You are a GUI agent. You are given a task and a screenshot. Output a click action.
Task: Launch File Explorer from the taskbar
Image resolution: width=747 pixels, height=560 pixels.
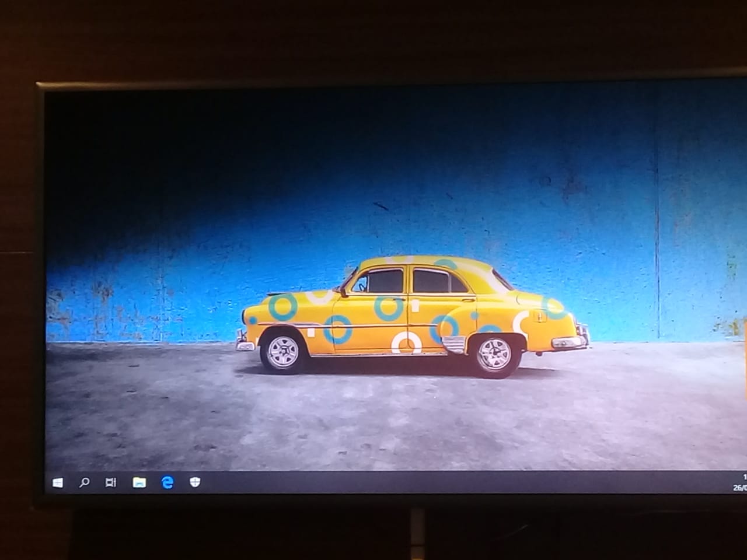click(139, 482)
